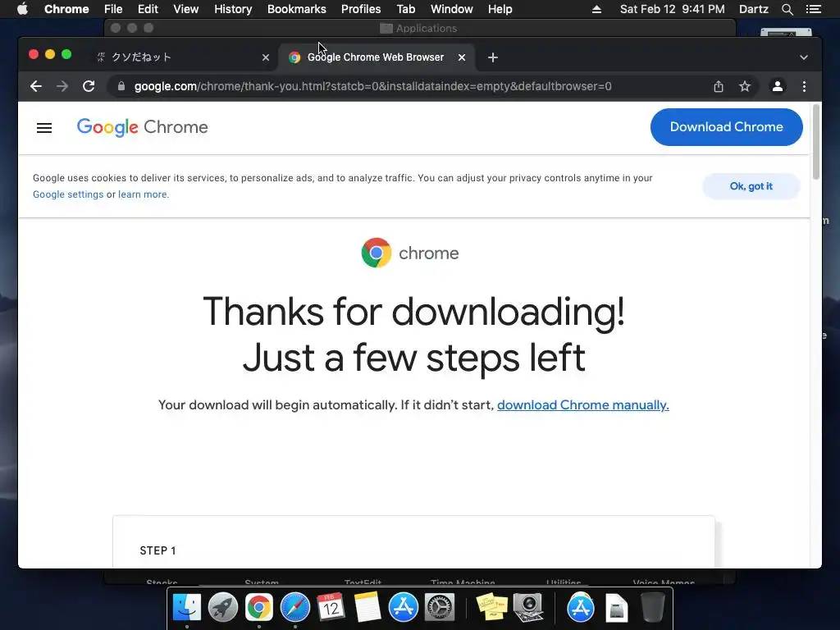Open the Tab menu
The width and height of the screenshot is (840, 630).
405,9
